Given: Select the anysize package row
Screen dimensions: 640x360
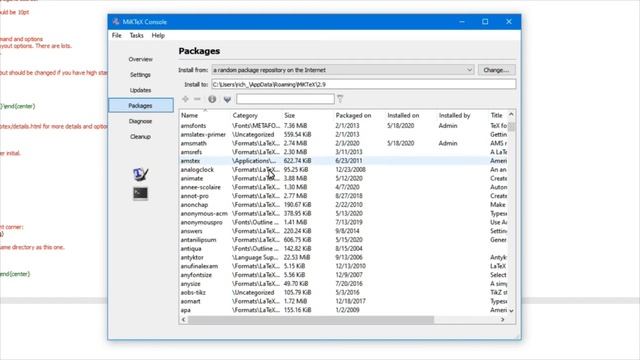Looking at the screenshot, I should click(344, 284).
